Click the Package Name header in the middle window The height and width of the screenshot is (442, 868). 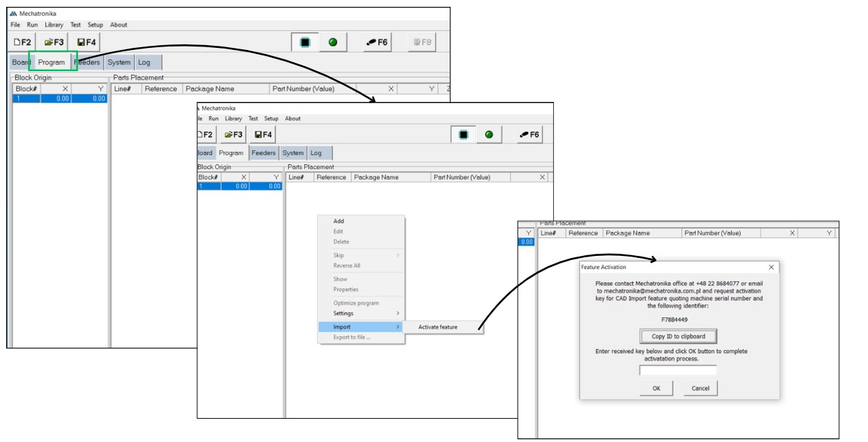391,177
